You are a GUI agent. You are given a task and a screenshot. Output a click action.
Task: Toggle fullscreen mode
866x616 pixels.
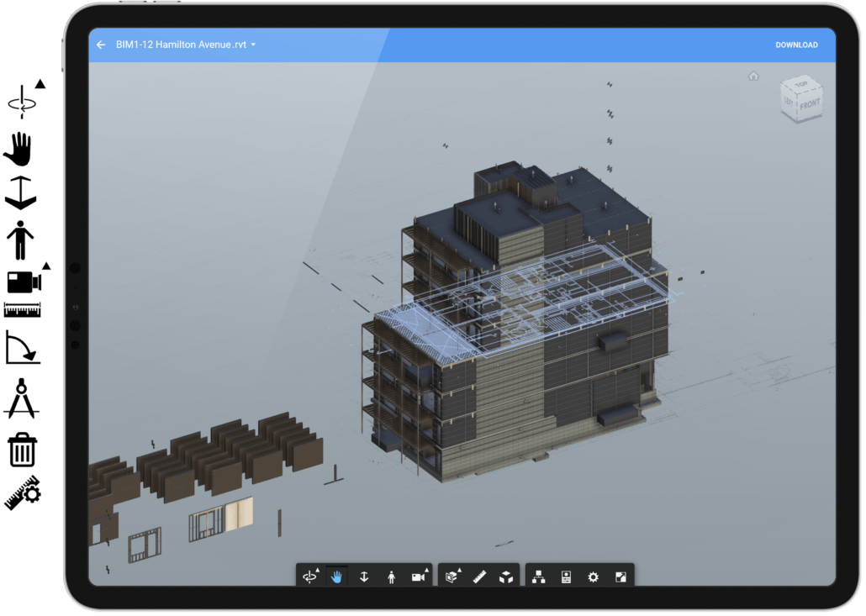(x=620, y=576)
